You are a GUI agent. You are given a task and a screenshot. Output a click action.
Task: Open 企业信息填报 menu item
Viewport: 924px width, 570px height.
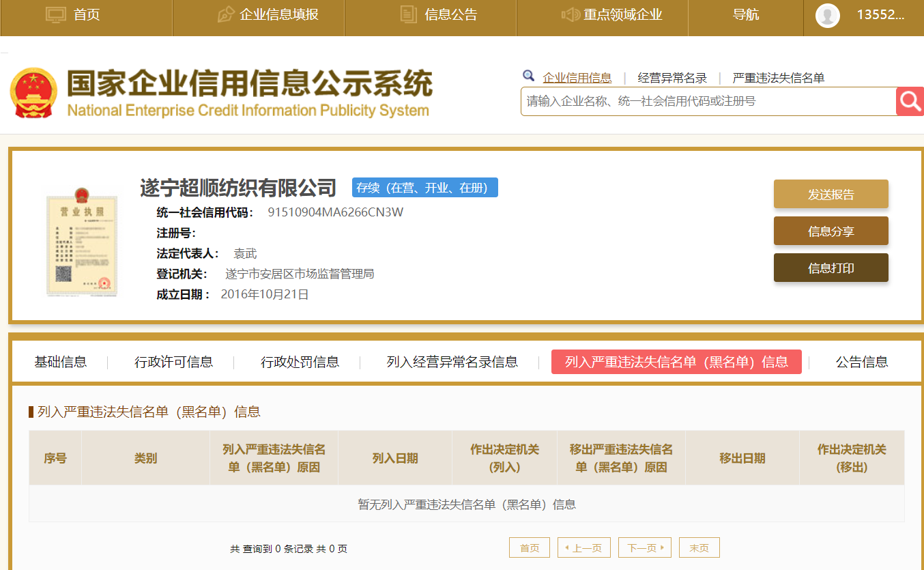point(279,14)
